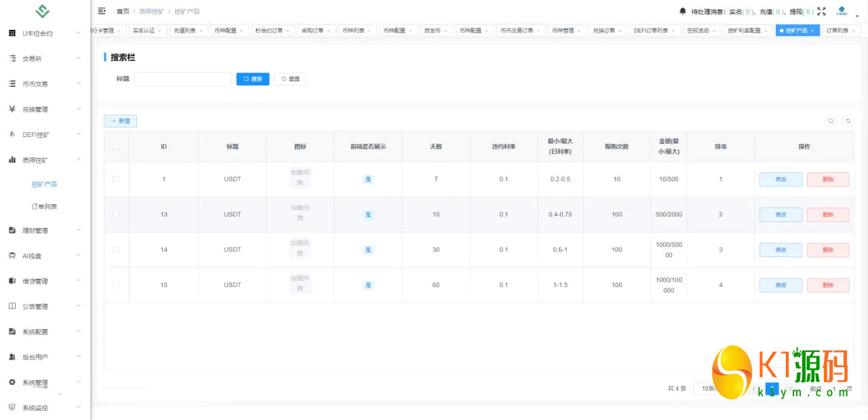The image size is (868, 420).
Task: Click the round refresh icon above table
Action: click(x=848, y=121)
